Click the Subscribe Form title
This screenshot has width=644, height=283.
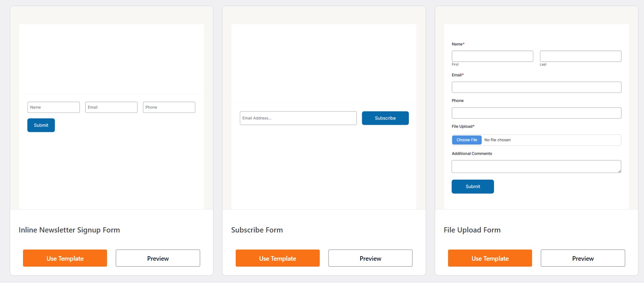(x=257, y=230)
